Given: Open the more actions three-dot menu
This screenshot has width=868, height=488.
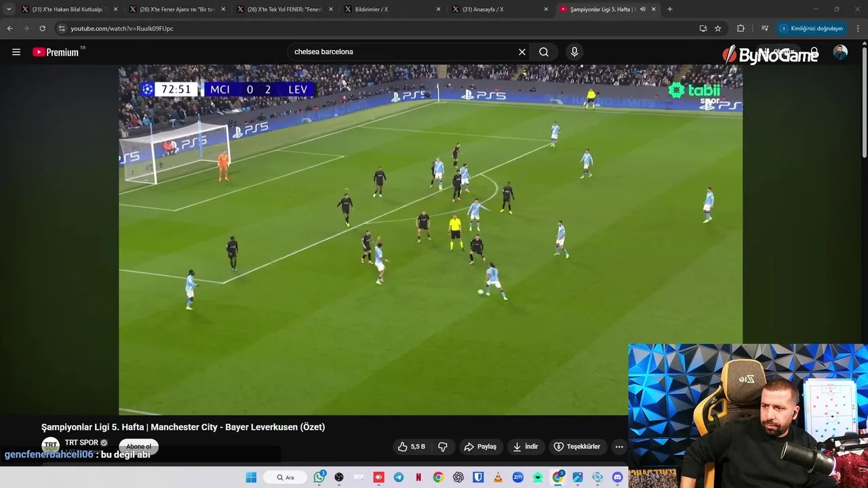Looking at the screenshot, I should (619, 447).
